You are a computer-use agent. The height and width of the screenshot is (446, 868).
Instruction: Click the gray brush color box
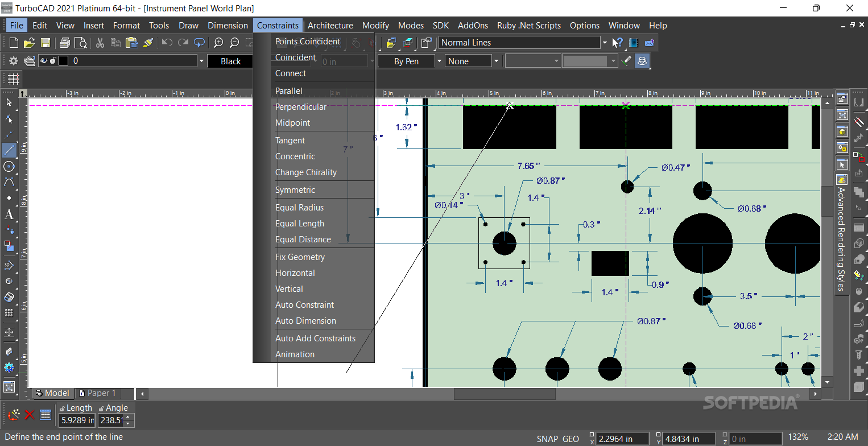tap(585, 61)
